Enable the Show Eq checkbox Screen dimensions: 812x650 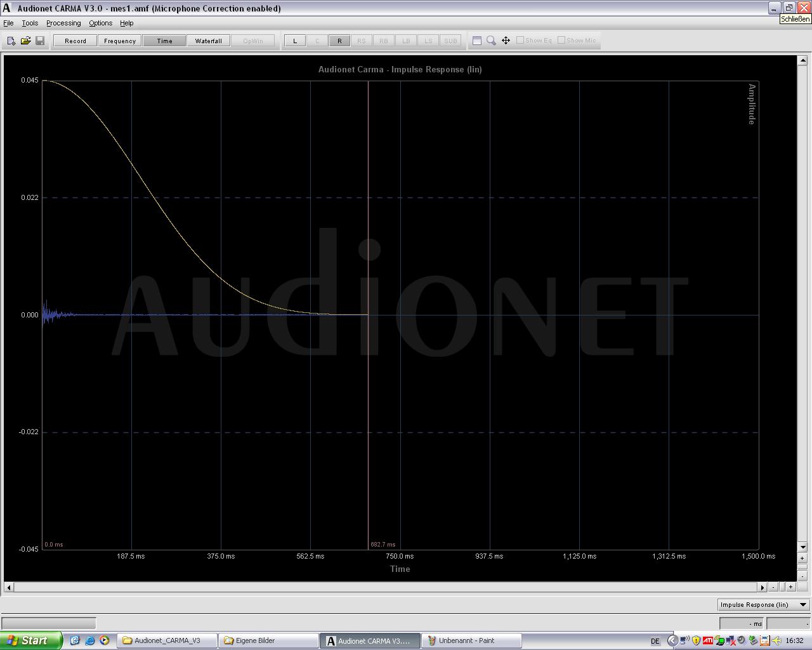pyautogui.click(x=520, y=40)
